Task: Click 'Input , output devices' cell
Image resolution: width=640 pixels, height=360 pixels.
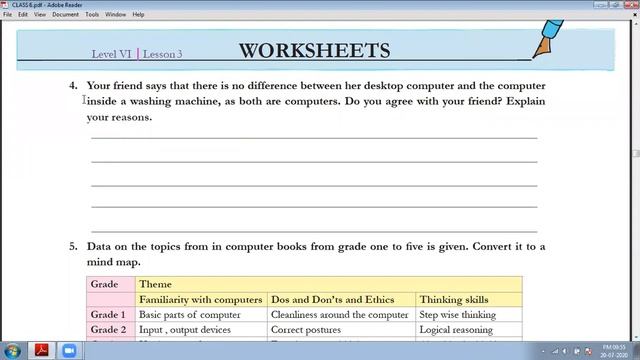Action: [201, 329]
